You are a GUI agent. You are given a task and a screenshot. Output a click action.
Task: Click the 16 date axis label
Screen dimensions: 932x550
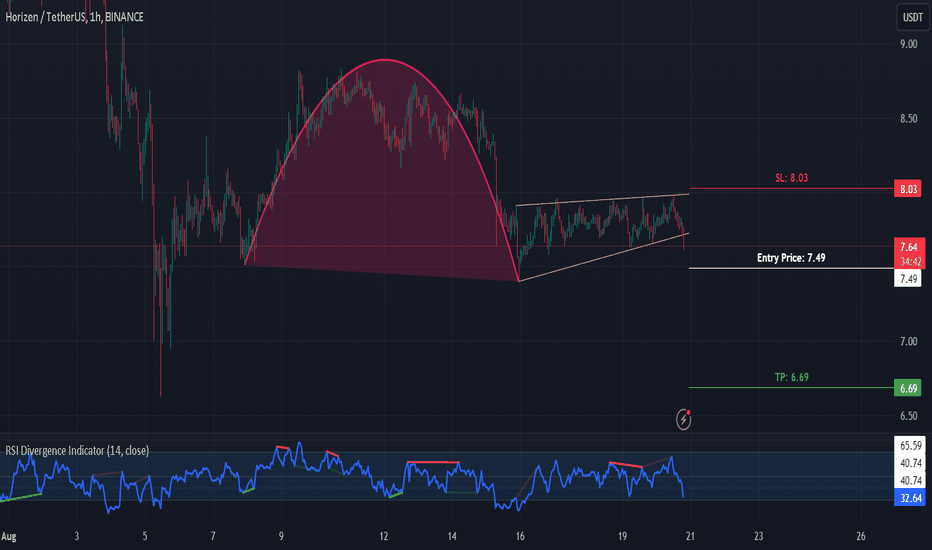[520, 536]
